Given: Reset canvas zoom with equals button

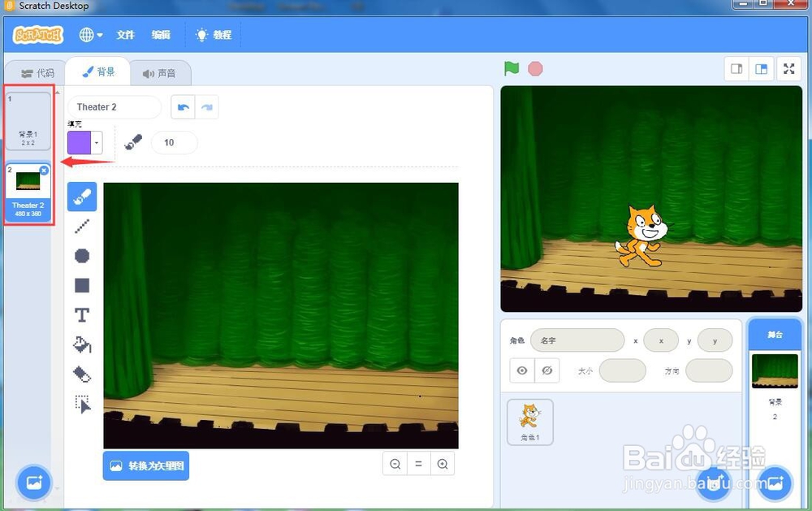Looking at the screenshot, I should (x=418, y=464).
